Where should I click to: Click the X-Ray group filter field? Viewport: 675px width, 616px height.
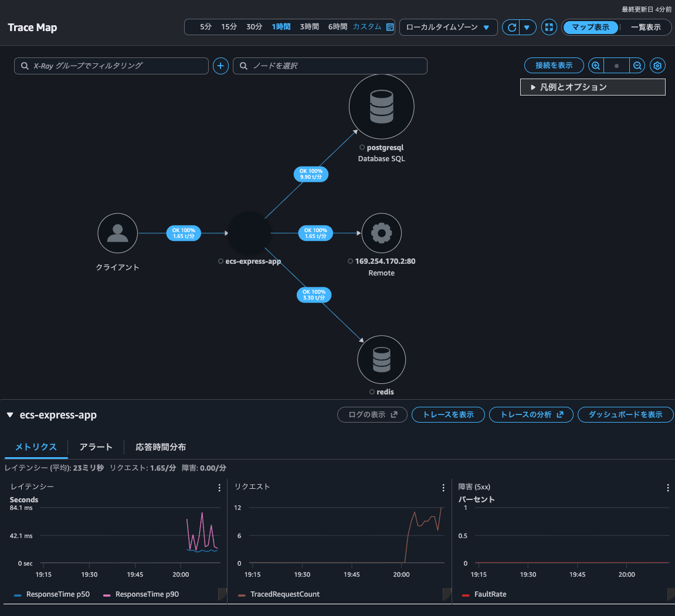[111, 66]
